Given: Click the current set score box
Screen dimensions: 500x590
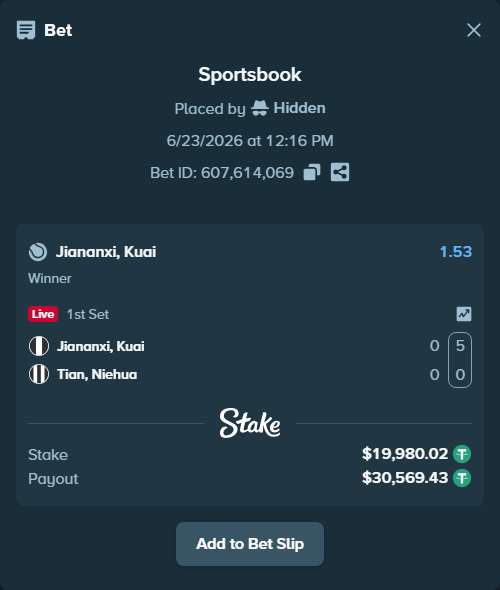Looking at the screenshot, I should click(x=460, y=360).
